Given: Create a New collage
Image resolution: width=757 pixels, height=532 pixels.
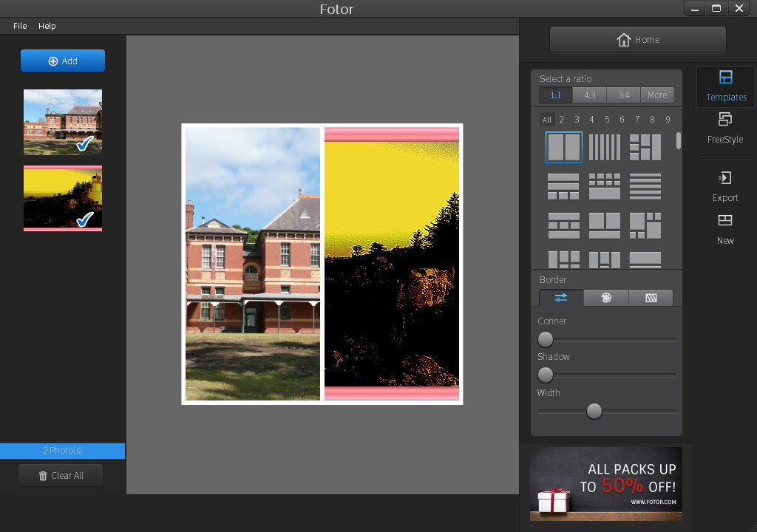Looking at the screenshot, I should tap(725, 229).
